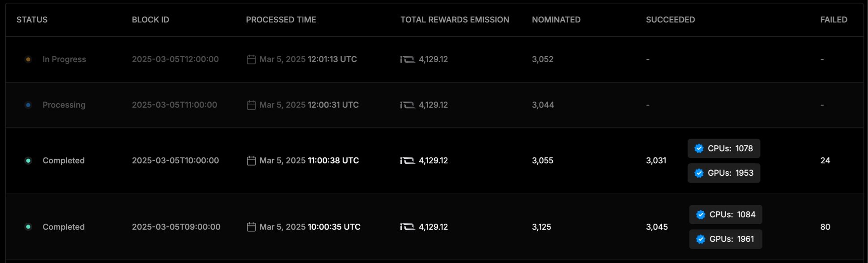868x263 pixels.
Task: Click token icon in Processing row emission
Action: click(x=408, y=105)
